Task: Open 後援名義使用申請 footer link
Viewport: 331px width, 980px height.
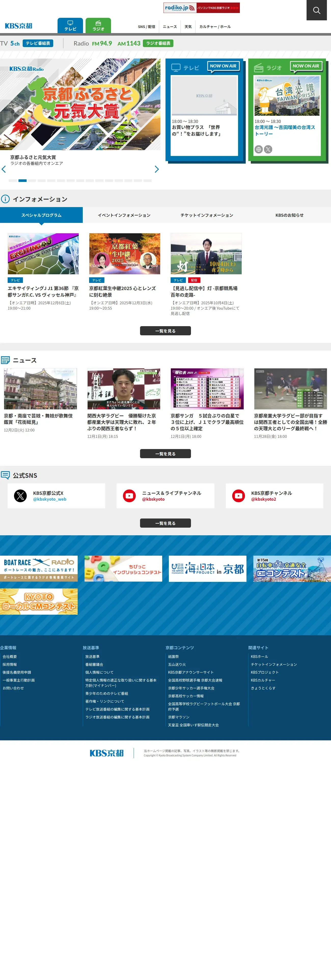Action: 17,673
